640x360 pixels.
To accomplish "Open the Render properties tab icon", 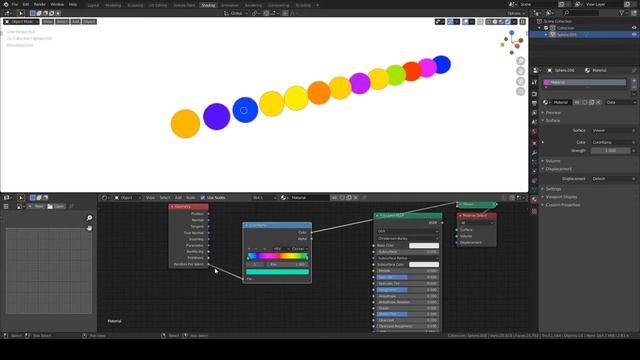I will 534,94.
